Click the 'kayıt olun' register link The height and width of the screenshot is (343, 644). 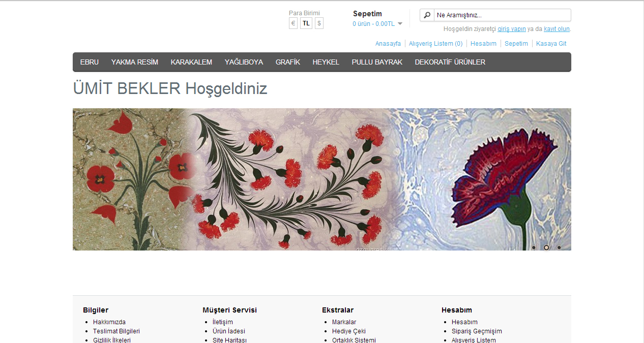[x=557, y=29]
